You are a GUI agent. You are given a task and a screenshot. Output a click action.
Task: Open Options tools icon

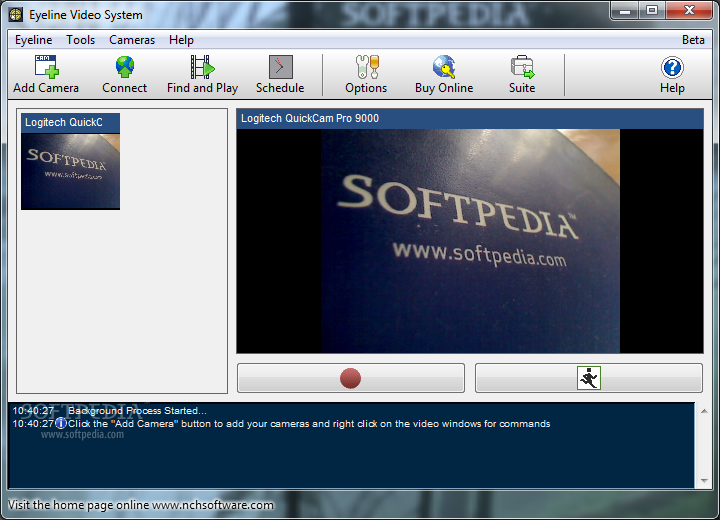(x=366, y=67)
